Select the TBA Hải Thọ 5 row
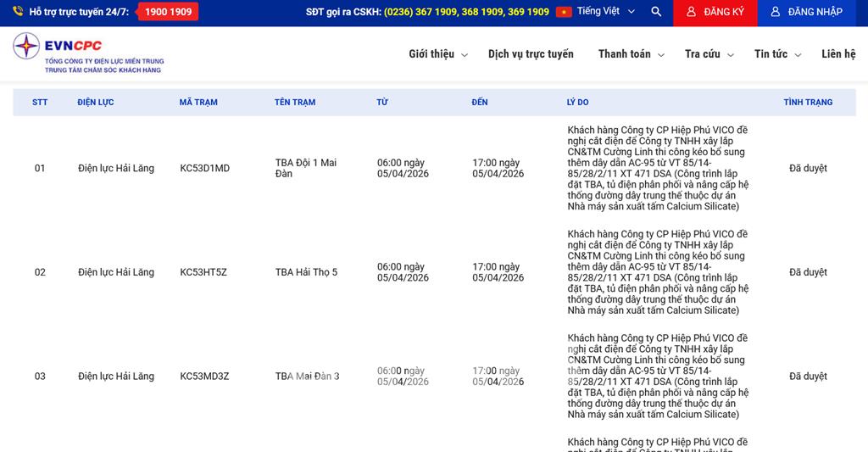868x452 pixels. (306, 272)
